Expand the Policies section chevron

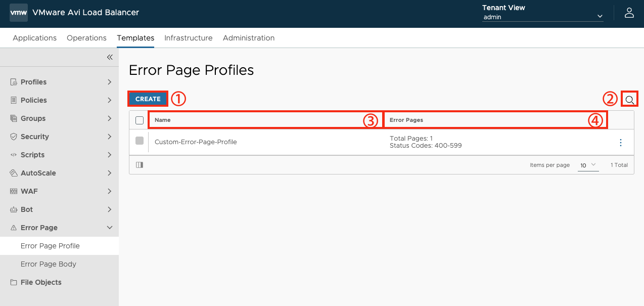[x=110, y=100]
